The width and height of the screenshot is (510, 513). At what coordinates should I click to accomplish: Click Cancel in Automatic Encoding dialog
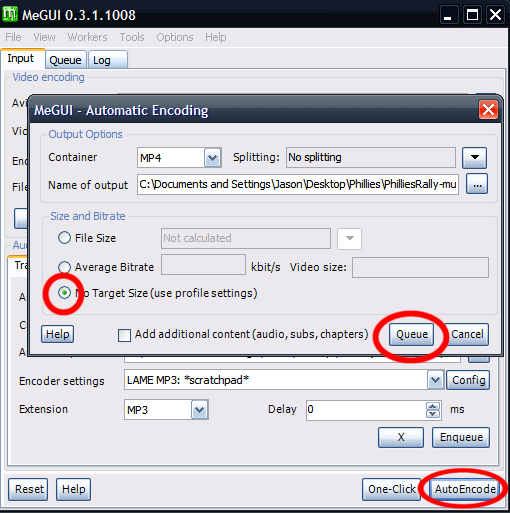[x=467, y=334]
